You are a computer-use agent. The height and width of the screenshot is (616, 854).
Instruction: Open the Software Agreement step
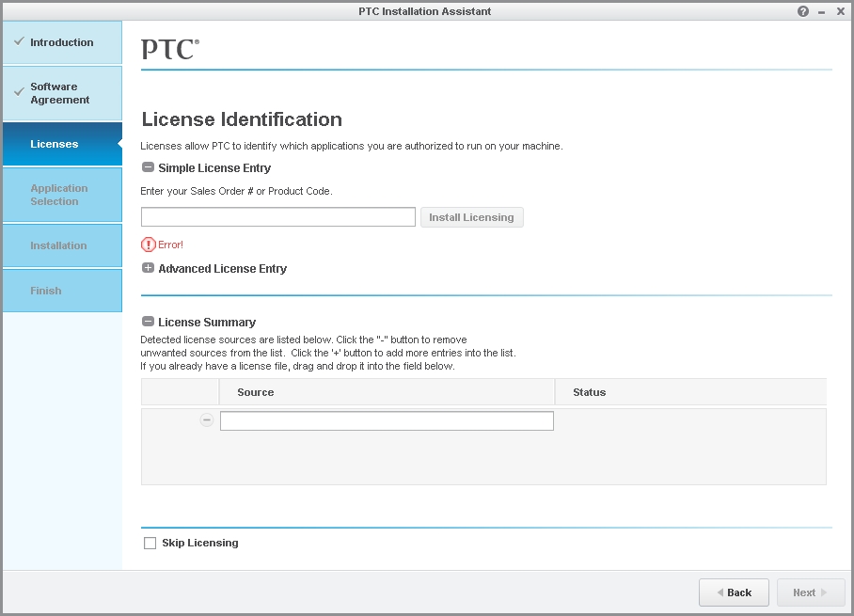(62, 93)
